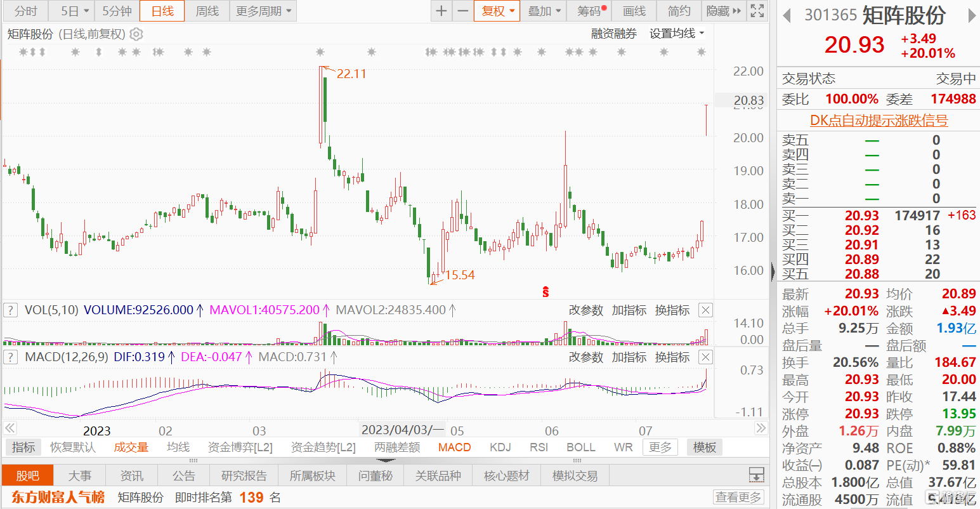Select MACD indicator in bottom bar
The width and height of the screenshot is (980, 509).
(x=455, y=447)
